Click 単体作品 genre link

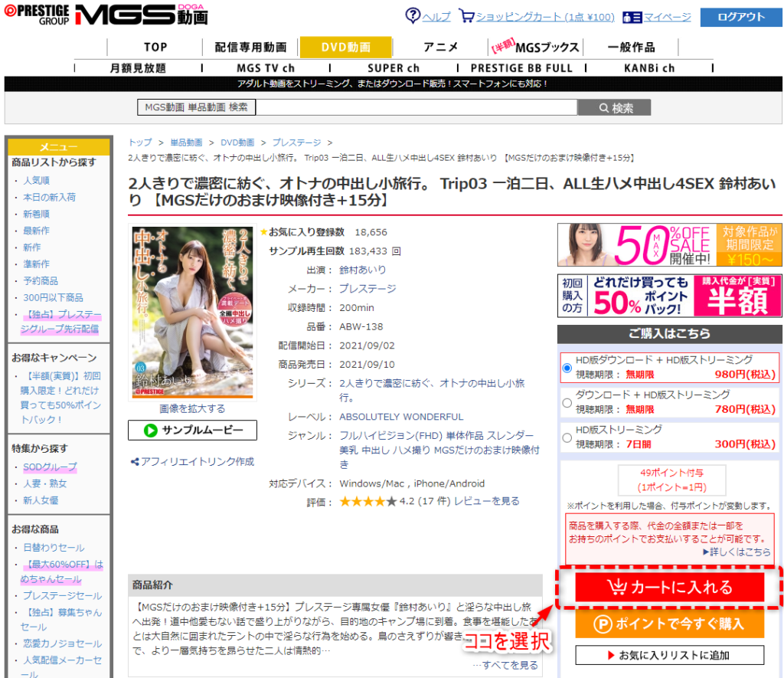[465, 436]
